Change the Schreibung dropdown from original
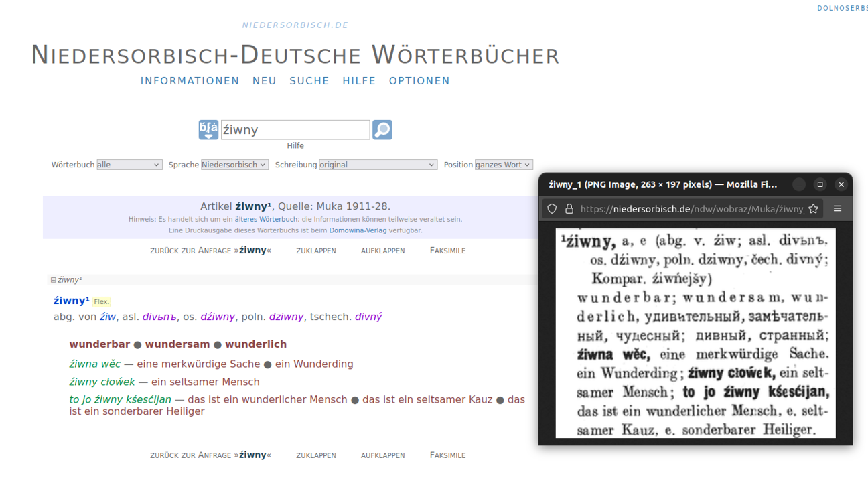Viewport: 868px width, 499px height. (378, 164)
